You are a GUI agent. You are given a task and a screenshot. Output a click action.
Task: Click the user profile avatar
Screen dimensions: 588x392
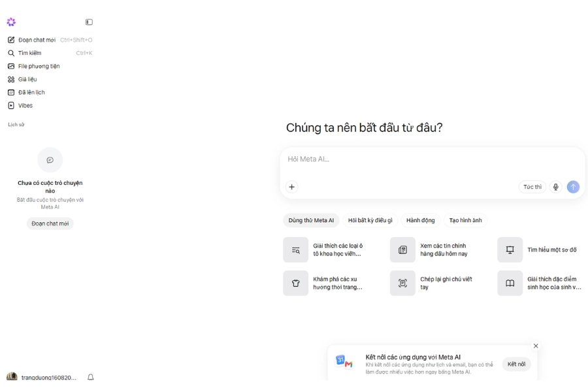tap(12, 376)
